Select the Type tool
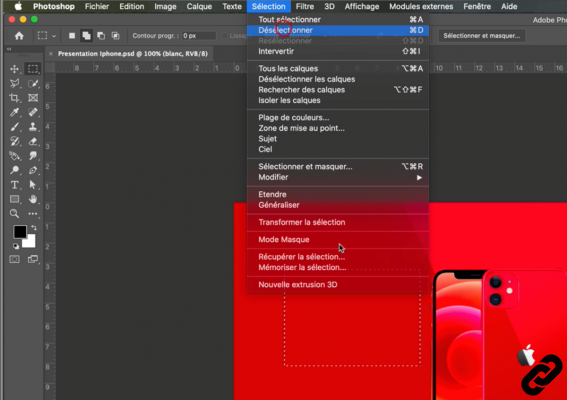567x400 pixels. (14, 185)
